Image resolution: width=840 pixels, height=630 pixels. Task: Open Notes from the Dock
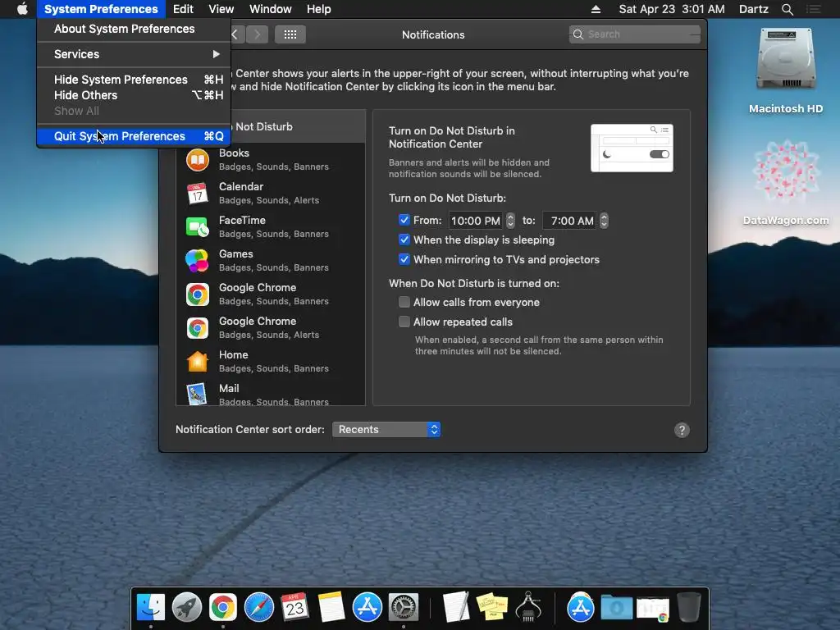point(331,607)
